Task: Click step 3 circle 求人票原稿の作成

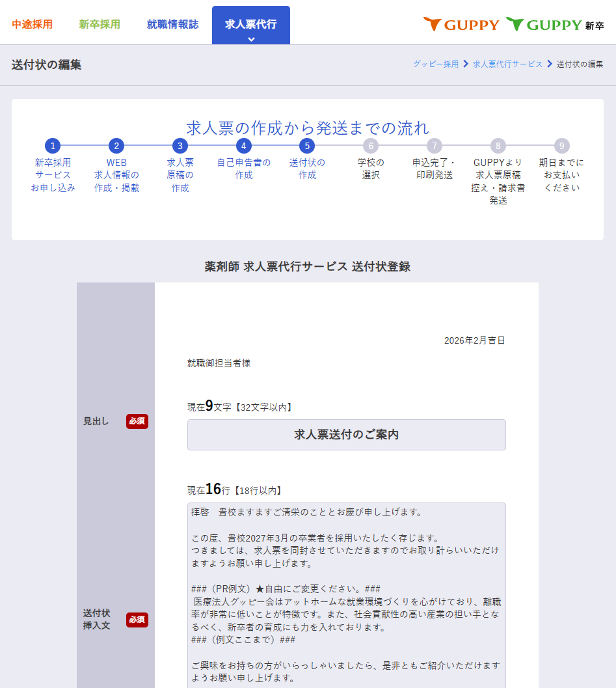Action: [x=180, y=146]
